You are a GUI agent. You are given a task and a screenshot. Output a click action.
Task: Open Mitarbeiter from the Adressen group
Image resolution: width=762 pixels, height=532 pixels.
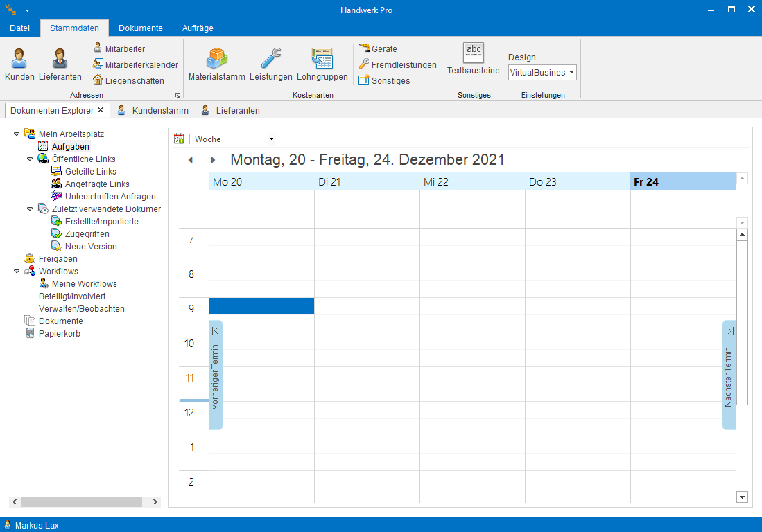coord(119,48)
